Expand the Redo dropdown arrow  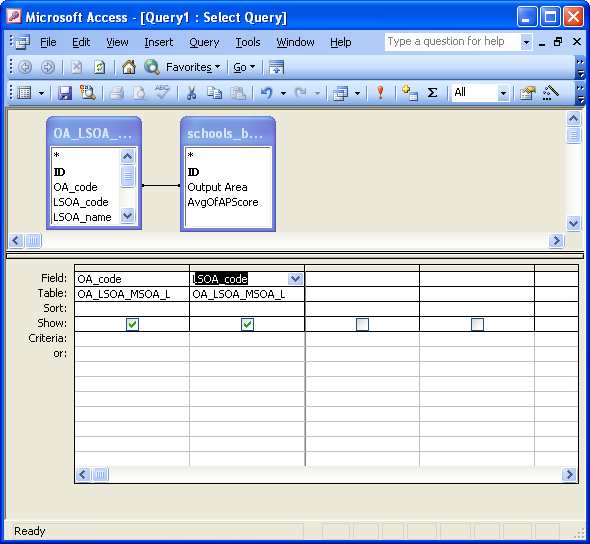pos(317,93)
